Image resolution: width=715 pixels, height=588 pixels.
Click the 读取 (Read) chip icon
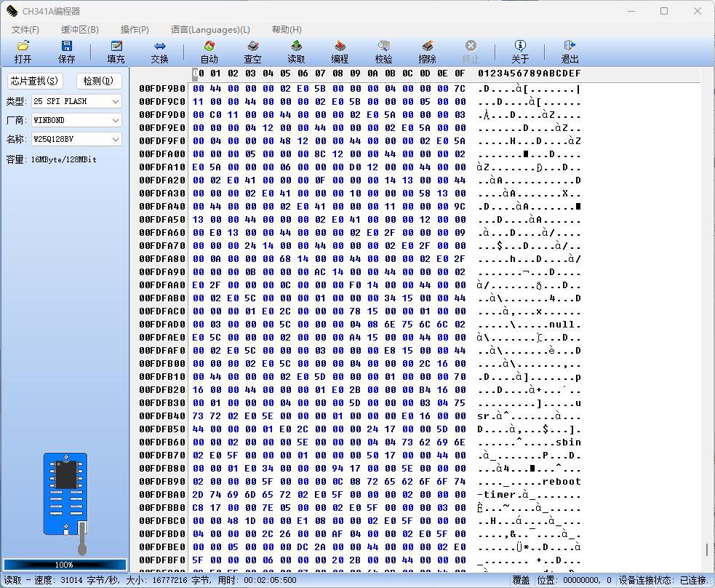coord(296,46)
